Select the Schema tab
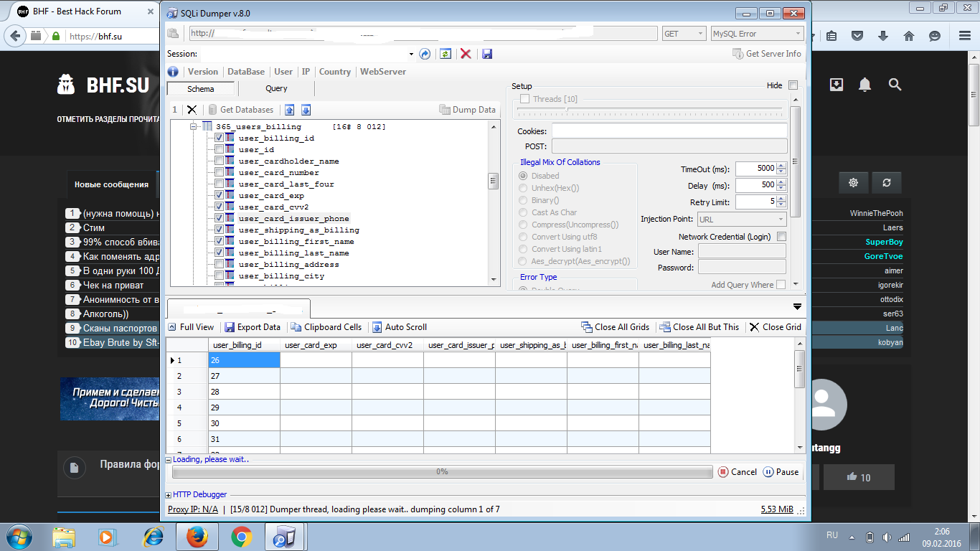The height and width of the screenshot is (551, 980). pos(201,89)
